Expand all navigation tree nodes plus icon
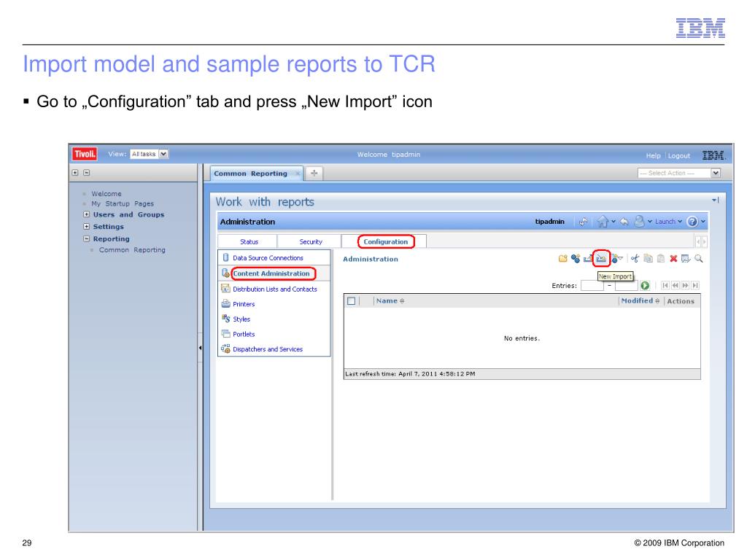This screenshot has height=560, width=747. [x=75, y=173]
